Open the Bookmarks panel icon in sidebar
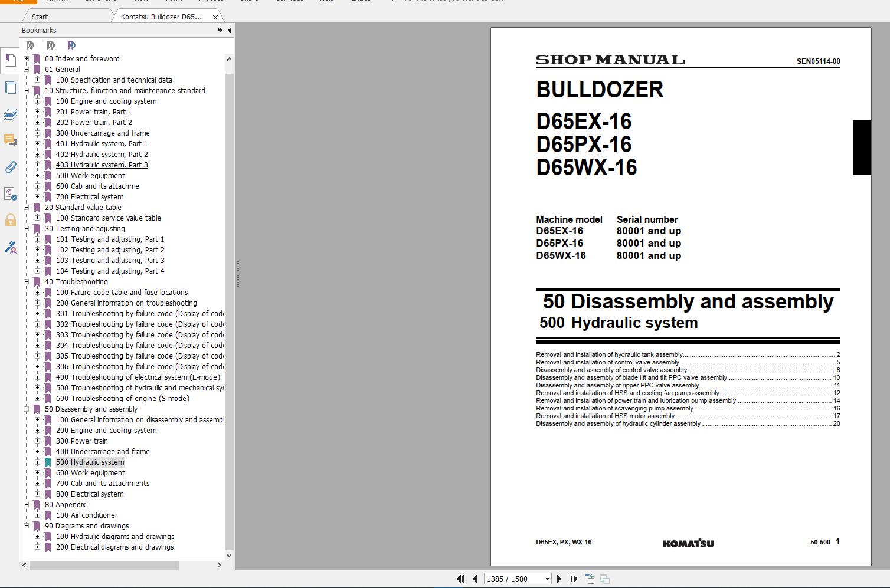Image resolution: width=890 pixels, height=588 pixels. pos(10,61)
